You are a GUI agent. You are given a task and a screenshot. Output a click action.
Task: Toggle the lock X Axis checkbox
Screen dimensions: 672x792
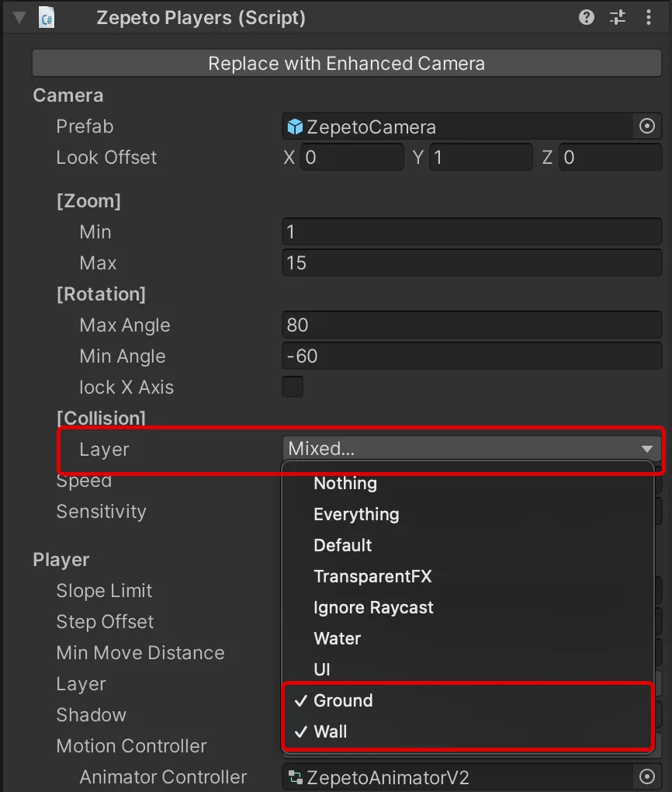pyautogui.click(x=293, y=387)
